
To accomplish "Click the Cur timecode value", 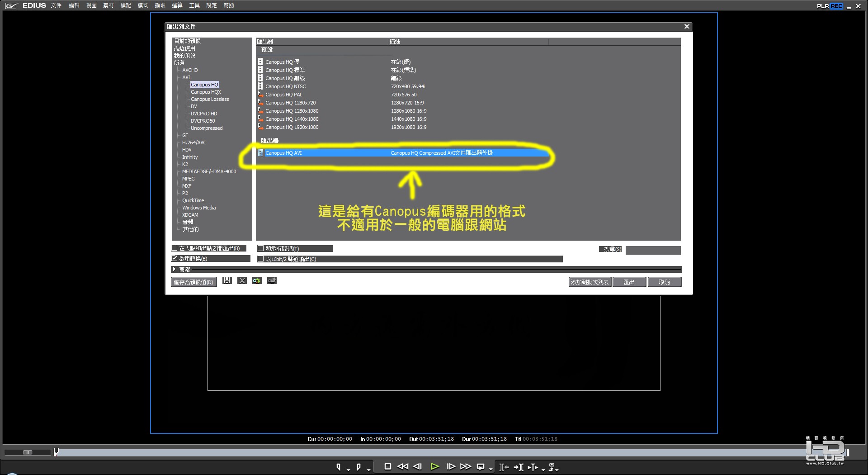I will tap(335, 439).
